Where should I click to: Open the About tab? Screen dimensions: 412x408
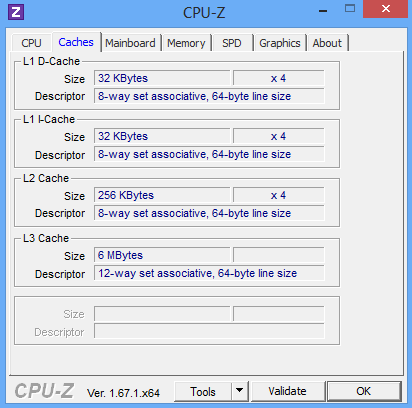click(327, 43)
